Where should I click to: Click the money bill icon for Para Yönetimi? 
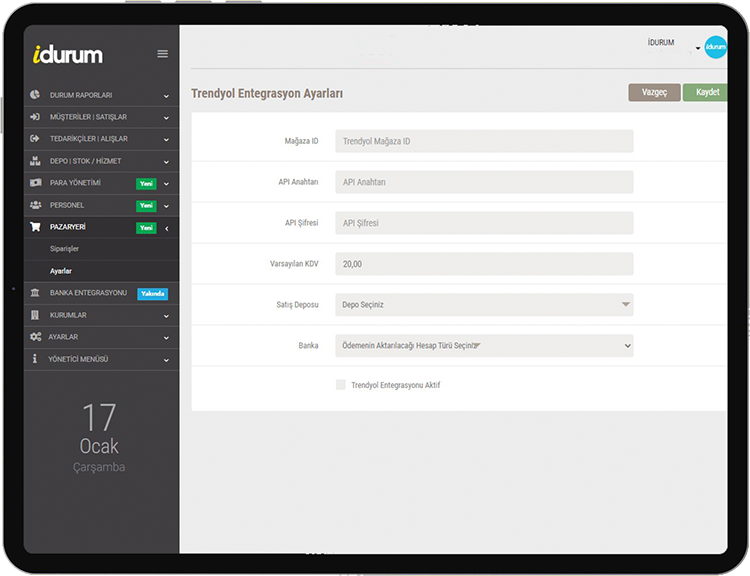tap(35, 183)
